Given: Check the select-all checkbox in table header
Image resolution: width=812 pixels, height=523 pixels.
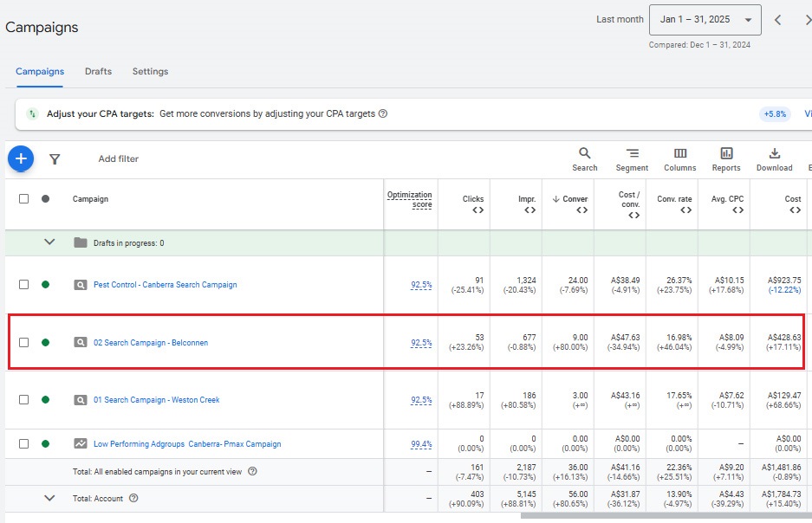Looking at the screenshot, I should pyautogui.click(x=24, y=198).
